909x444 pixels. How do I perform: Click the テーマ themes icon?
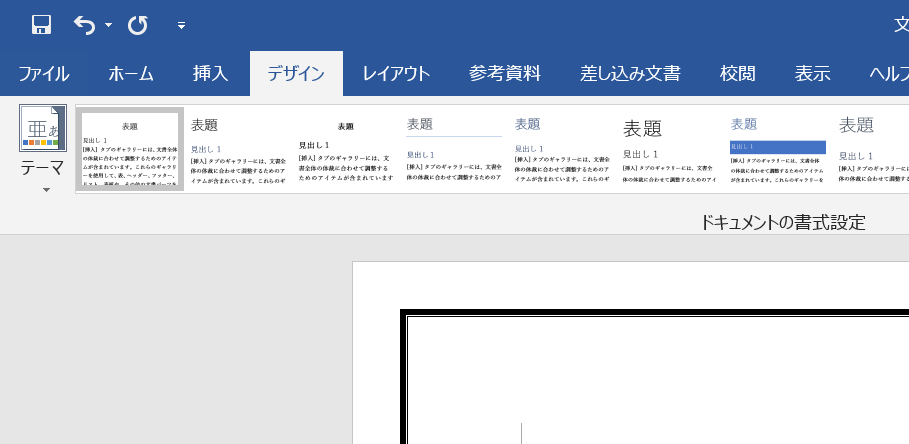[43, 128]
